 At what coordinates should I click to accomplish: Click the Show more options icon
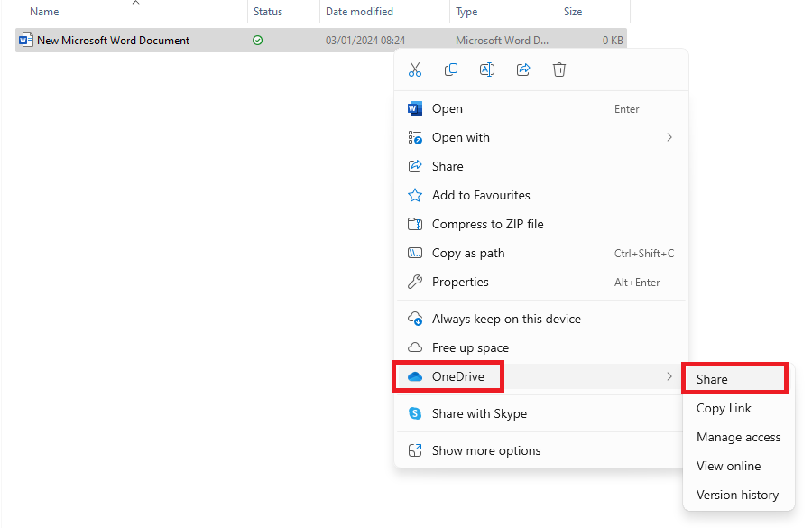415,450
